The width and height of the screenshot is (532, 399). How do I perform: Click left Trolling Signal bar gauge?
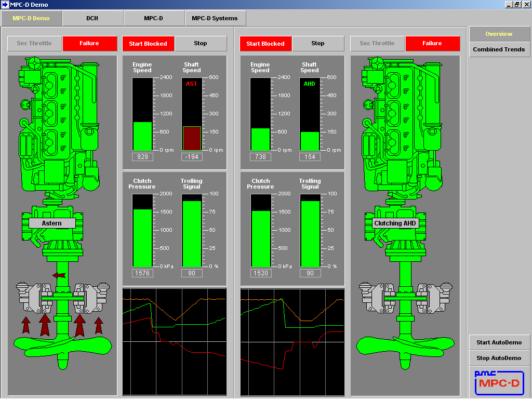coord(192,230)
